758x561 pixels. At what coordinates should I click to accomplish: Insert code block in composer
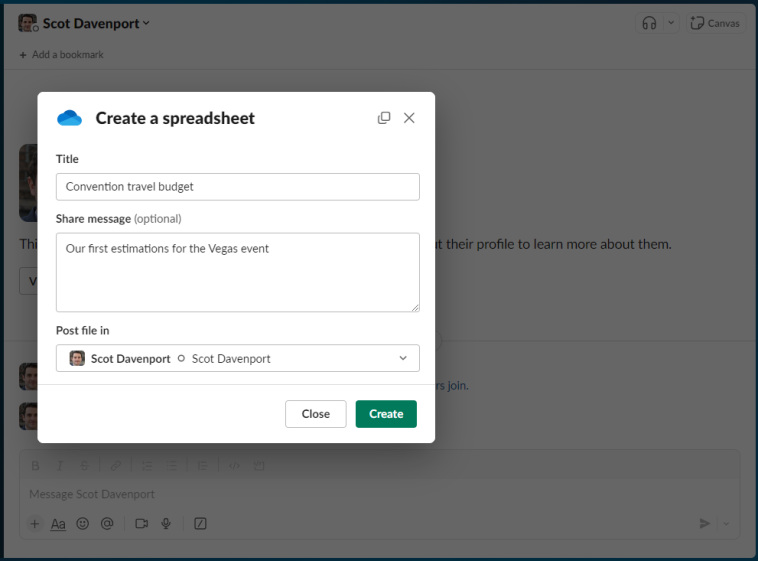tap(259, 466)
